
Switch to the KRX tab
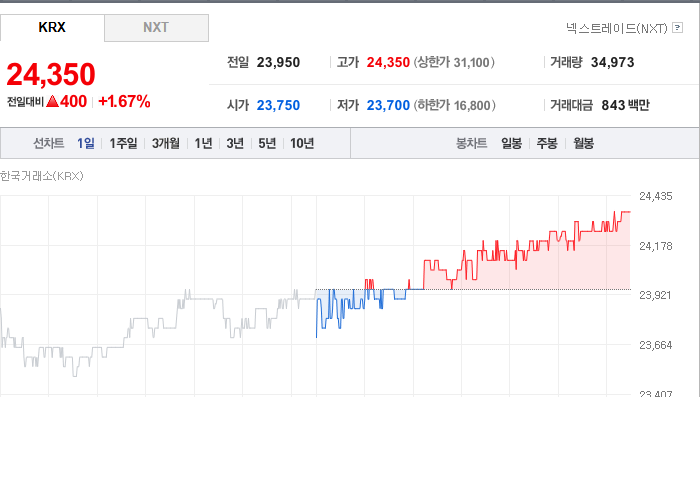(x=52, y=28)
